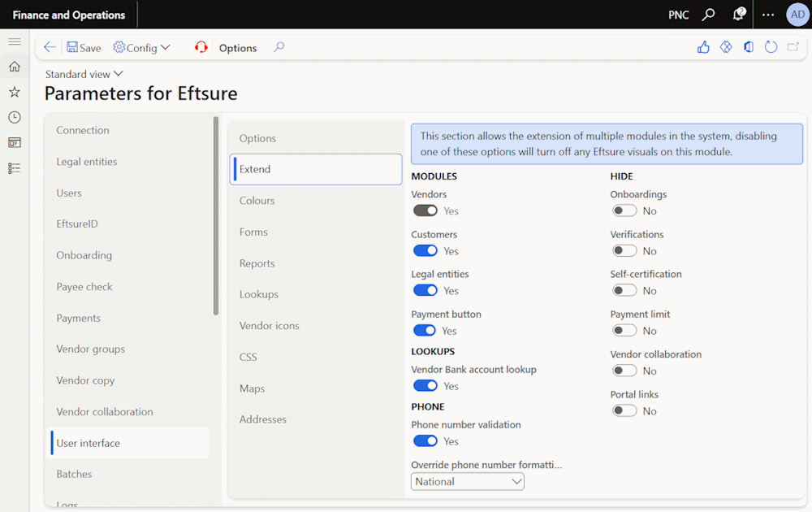
Task: Click the left tab list scrollbar
Action: (x=215, y=215)
